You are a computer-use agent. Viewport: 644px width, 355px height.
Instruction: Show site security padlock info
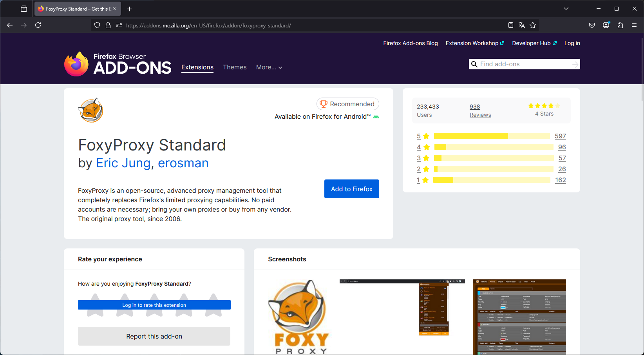coord(108,25)
